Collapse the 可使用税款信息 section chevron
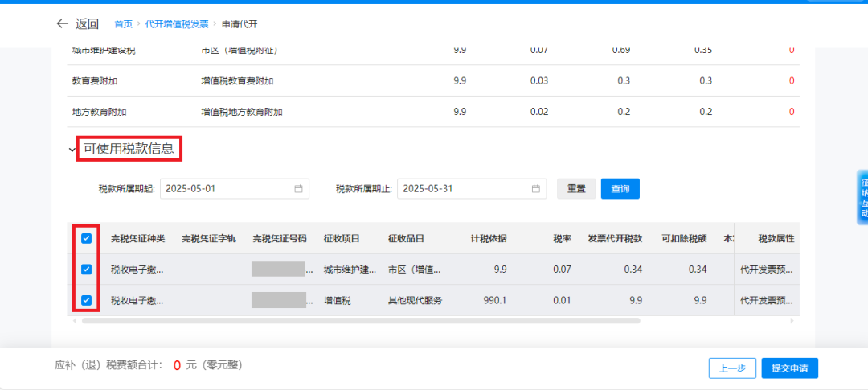Viewport: 868px width, 391px height. point(72,149)
